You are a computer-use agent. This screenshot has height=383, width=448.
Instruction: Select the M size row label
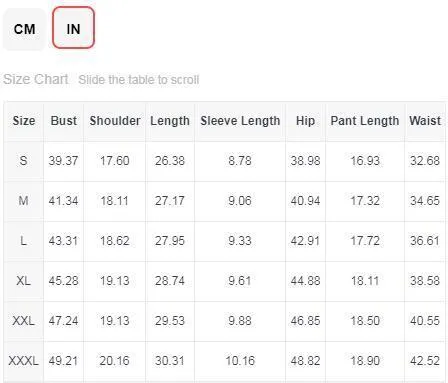point(23,201)
